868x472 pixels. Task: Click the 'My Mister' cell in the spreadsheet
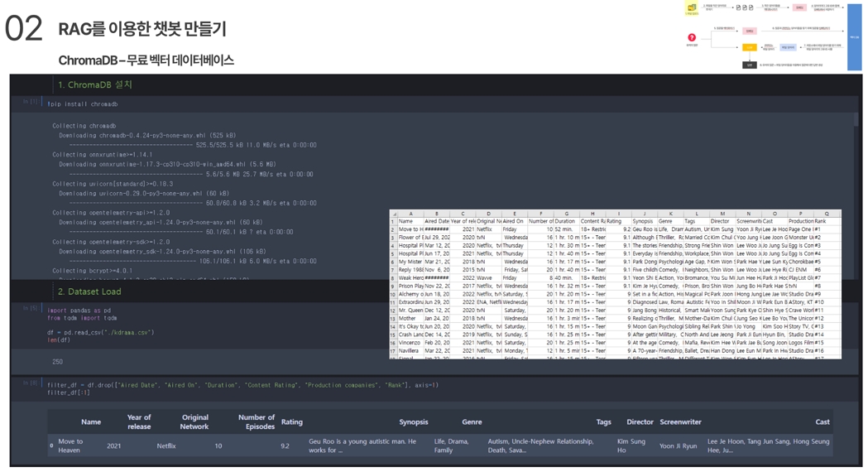410,262
